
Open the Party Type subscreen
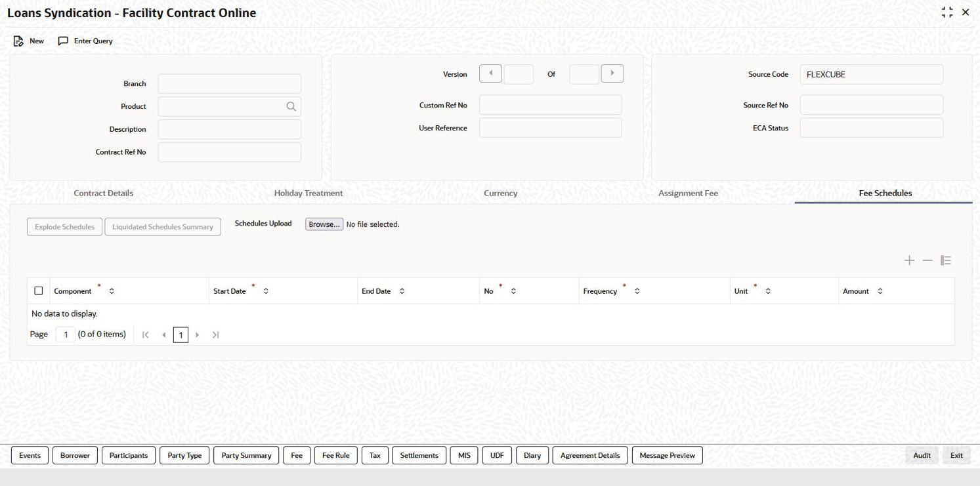click(x=184, y=455)
